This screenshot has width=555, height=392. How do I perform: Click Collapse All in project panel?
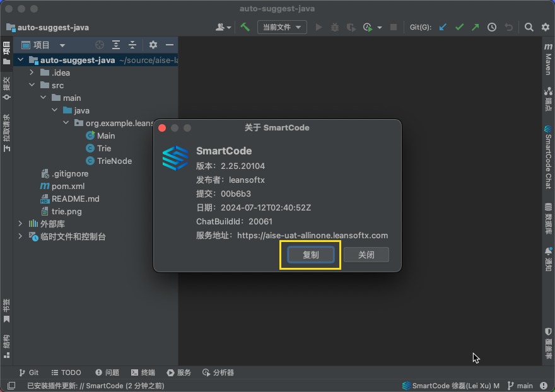[x=132, y=45]
